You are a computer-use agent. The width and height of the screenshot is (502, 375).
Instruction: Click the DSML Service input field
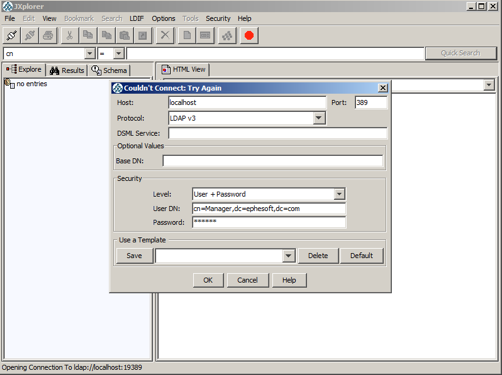click(277, 133)
